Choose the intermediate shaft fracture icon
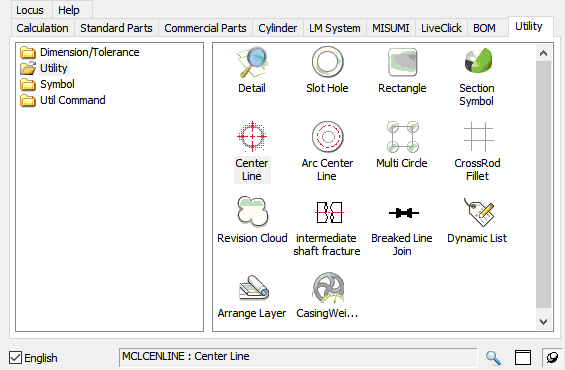 tap(329, 213)
